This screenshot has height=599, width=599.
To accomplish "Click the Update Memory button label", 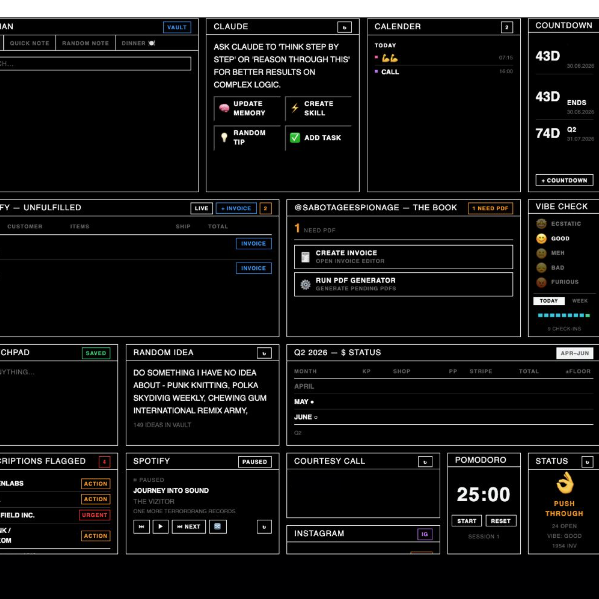I will tap(249, 108).
